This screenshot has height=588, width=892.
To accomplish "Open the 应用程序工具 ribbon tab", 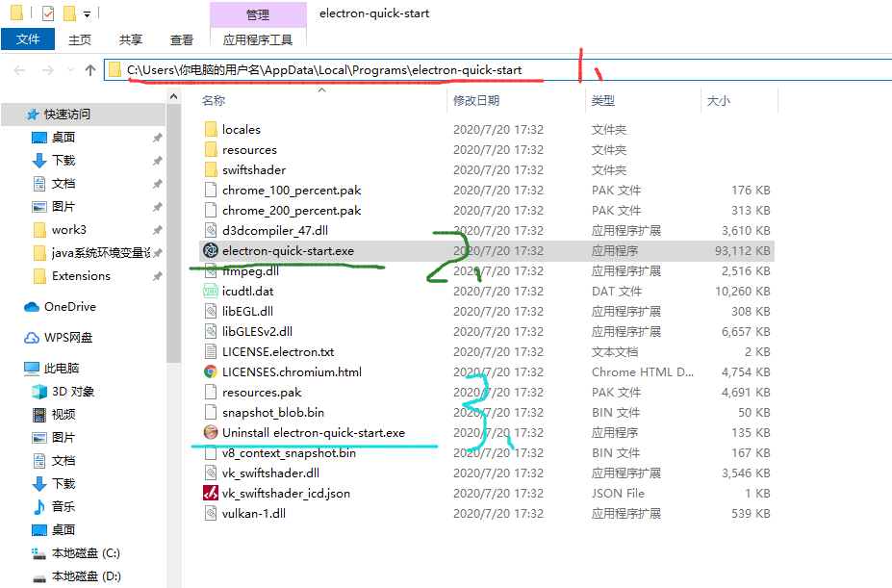I will (x=258, y=39).
